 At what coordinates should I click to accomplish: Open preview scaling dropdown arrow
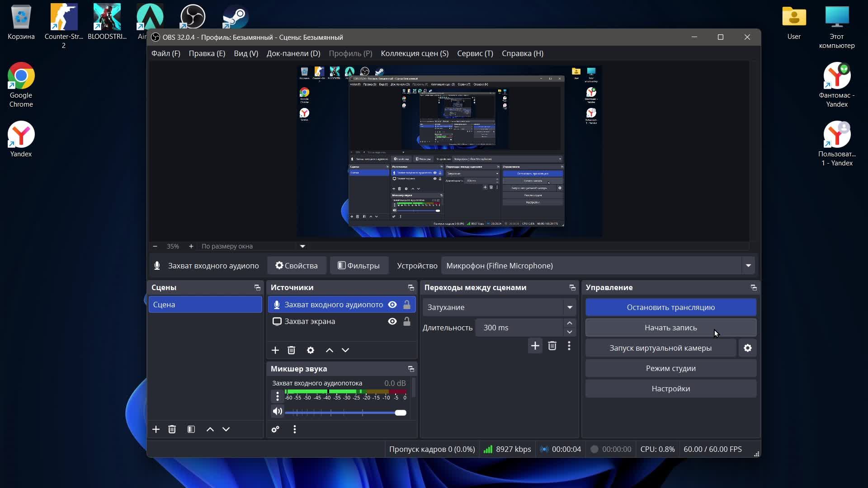point(302,246)
